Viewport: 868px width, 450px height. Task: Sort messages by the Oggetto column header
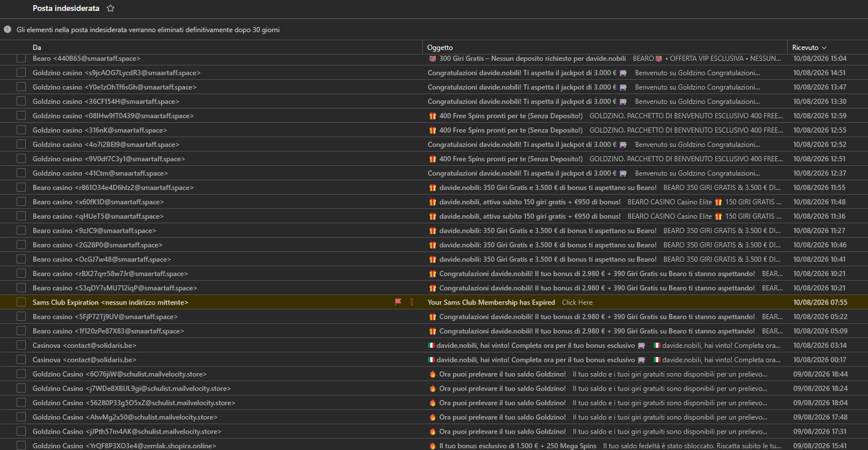coord(440,48)
